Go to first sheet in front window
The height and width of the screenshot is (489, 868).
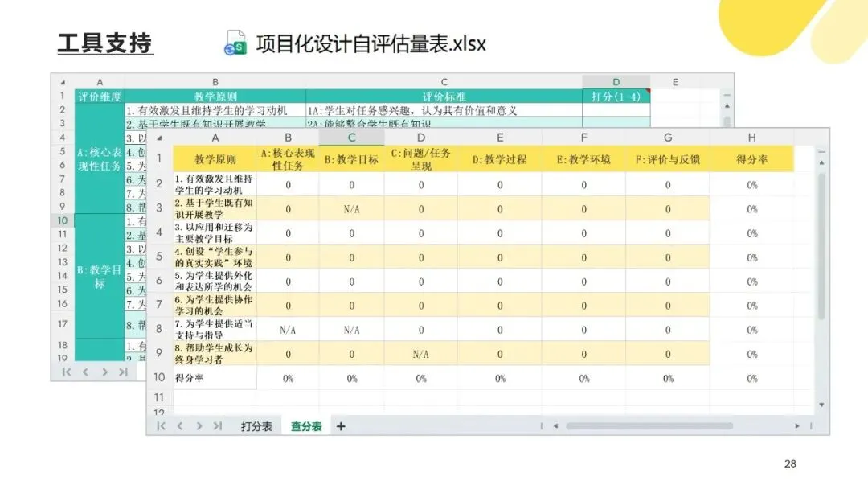[x=161, y=426]
